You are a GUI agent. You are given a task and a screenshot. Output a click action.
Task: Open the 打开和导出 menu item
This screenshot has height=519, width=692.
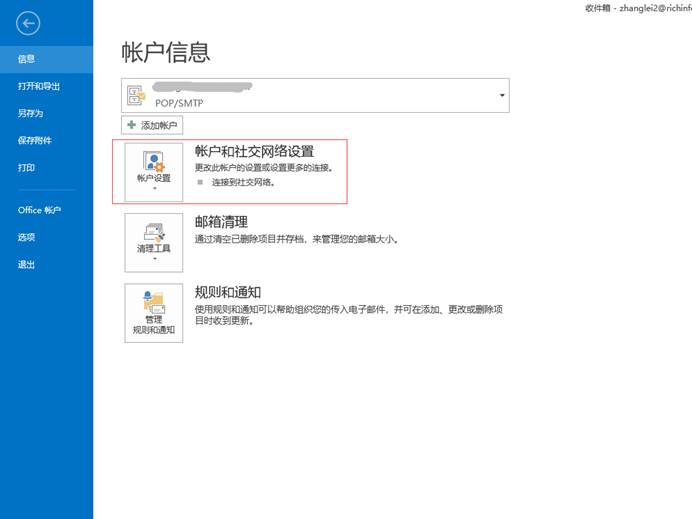click(39, 87)
